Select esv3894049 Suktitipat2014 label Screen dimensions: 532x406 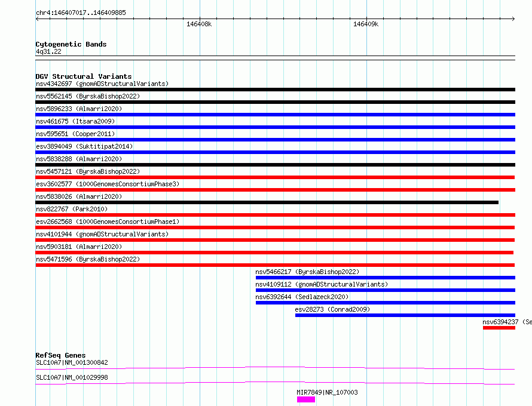[84, 146]
